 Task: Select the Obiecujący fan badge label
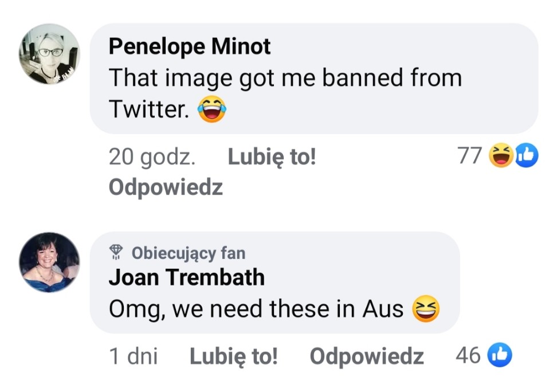pos(188,253)
